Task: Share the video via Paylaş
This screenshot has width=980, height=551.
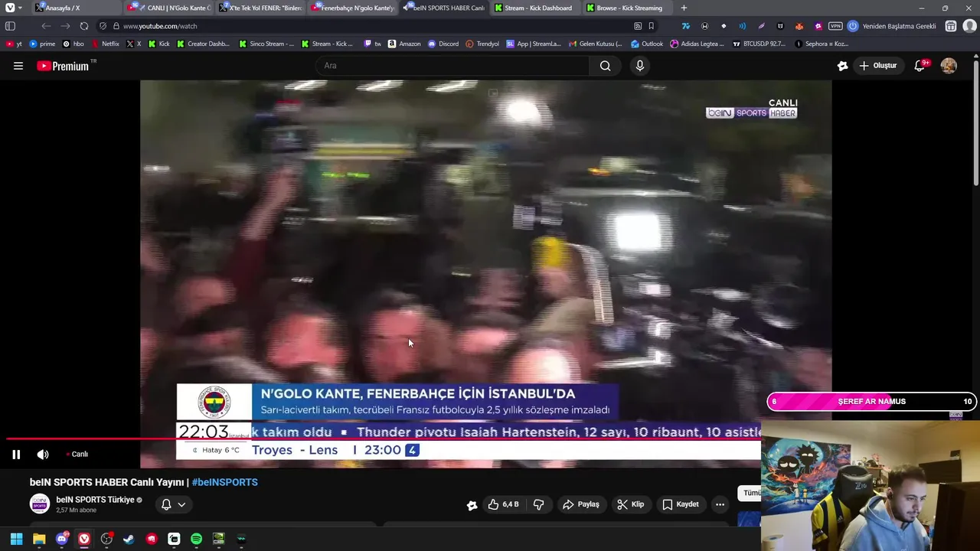Action: coord(581,504)
